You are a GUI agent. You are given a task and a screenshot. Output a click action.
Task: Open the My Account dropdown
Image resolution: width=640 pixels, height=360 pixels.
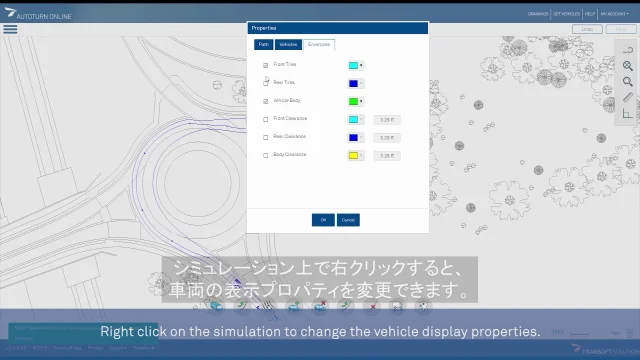click(614, 14)
